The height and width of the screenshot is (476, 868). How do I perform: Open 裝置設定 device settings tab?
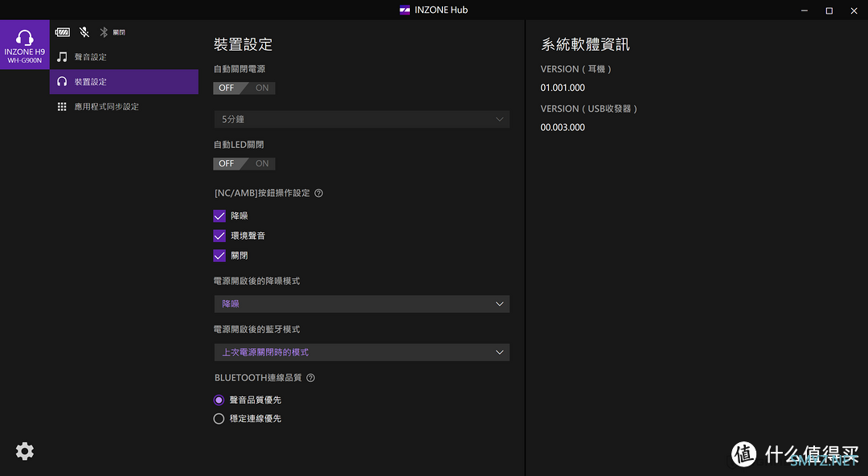[124, 81]
